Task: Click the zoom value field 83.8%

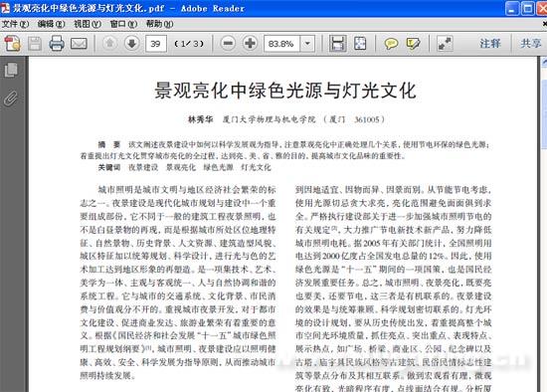Action: click(281, 44)
